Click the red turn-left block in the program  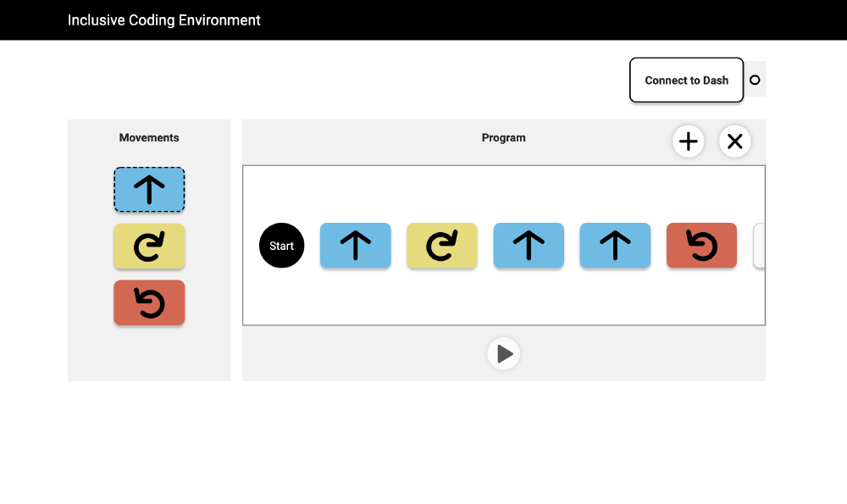701,245
